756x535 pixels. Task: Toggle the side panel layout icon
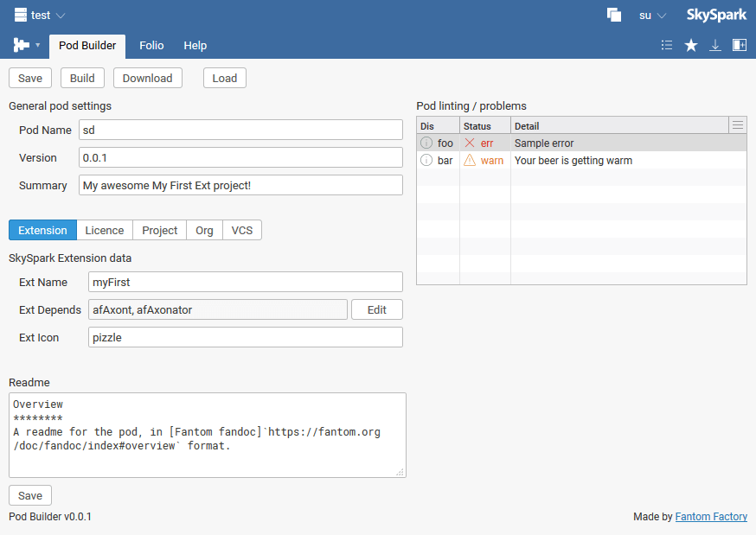coord(739,45)
